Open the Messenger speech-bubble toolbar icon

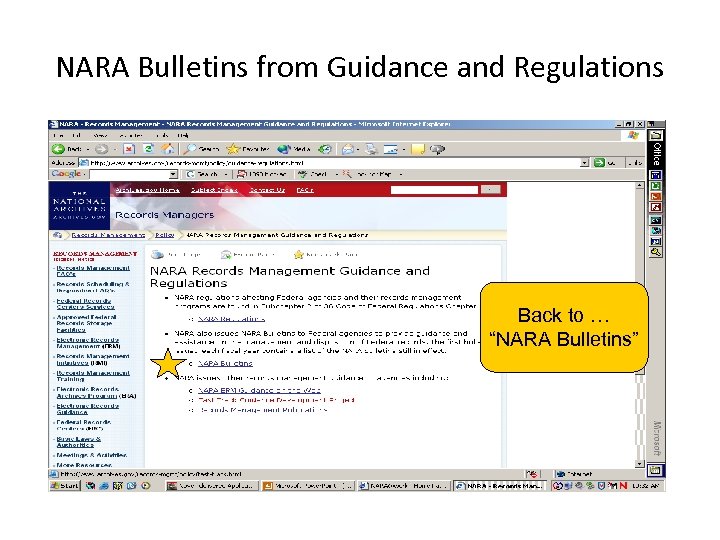[438, 149]
